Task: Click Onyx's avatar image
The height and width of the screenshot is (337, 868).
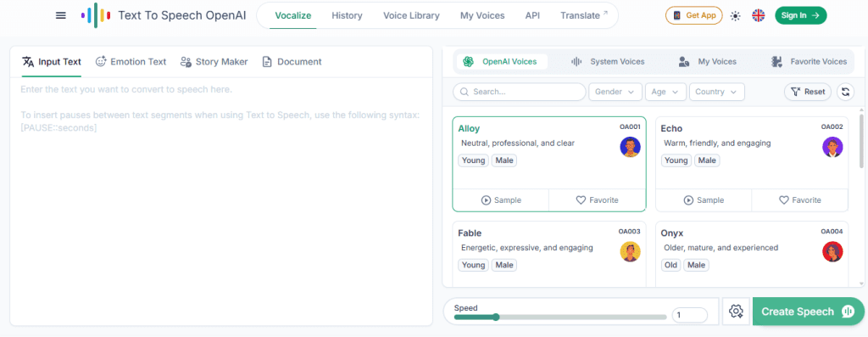Action: (832, 251)
